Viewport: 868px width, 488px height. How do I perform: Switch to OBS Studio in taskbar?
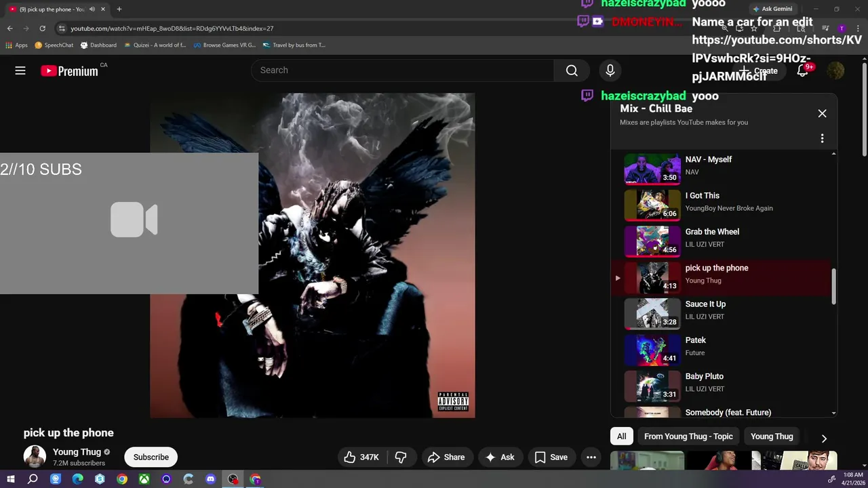pos(233,479)
